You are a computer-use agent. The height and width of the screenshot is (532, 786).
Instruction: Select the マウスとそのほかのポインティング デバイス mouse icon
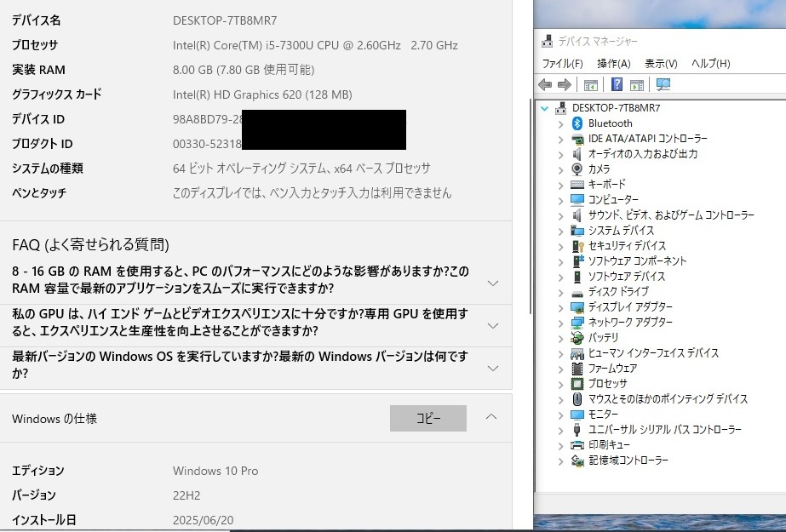click(577, 399)
